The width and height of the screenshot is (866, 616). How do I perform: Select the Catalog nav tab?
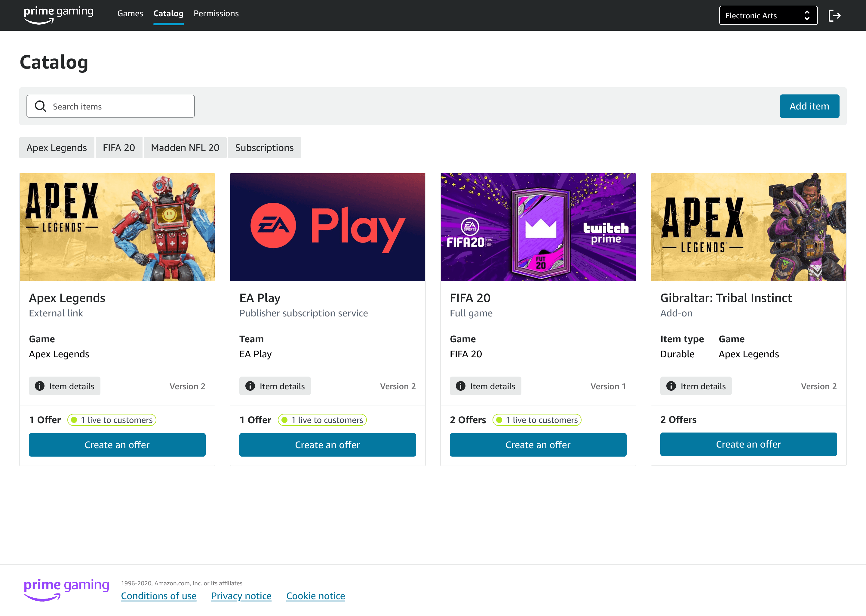click(x=168, y=14)
